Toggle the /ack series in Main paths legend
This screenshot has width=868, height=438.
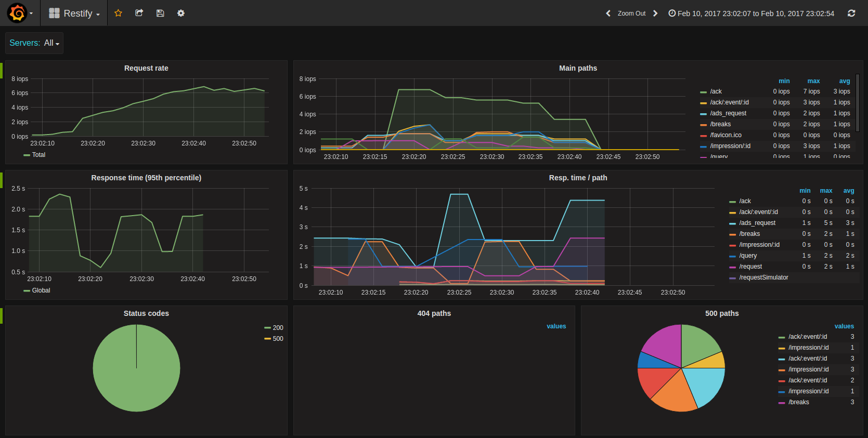tap(716, 91)
